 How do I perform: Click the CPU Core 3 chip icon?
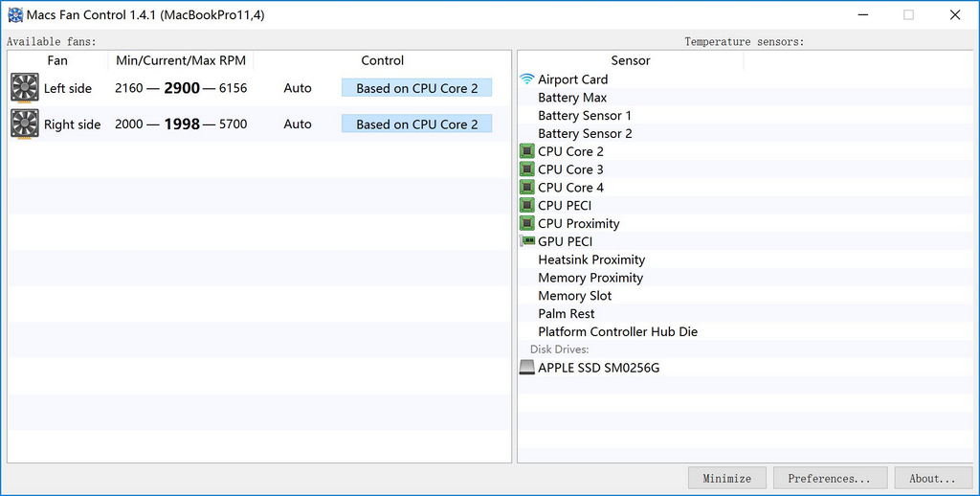click(x=526, y=169)
